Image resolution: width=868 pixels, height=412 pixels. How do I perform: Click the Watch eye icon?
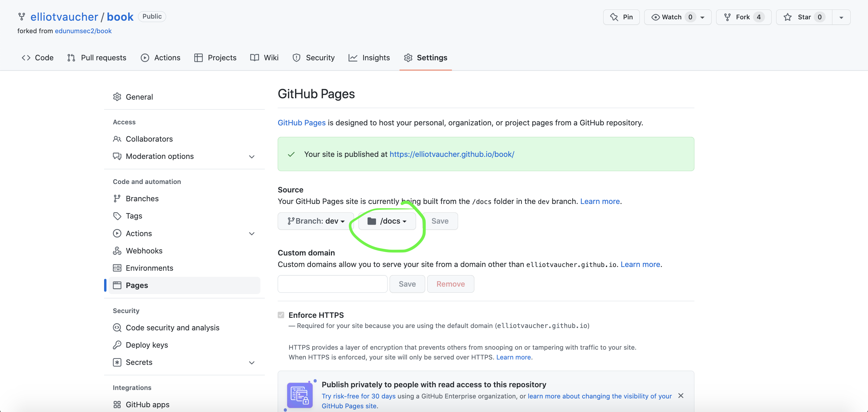point(656,17)
